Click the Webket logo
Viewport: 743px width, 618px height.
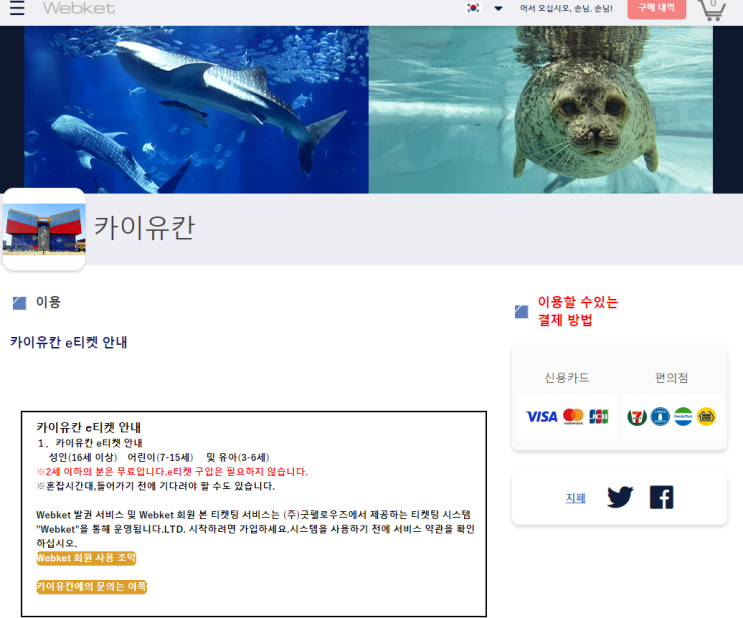click(79, 8)
